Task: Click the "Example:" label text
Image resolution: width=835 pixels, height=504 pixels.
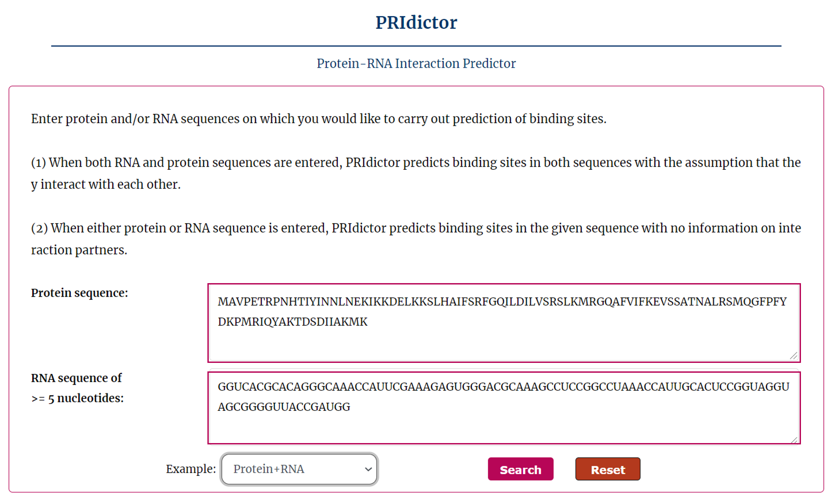Action: tap(191, 469)
